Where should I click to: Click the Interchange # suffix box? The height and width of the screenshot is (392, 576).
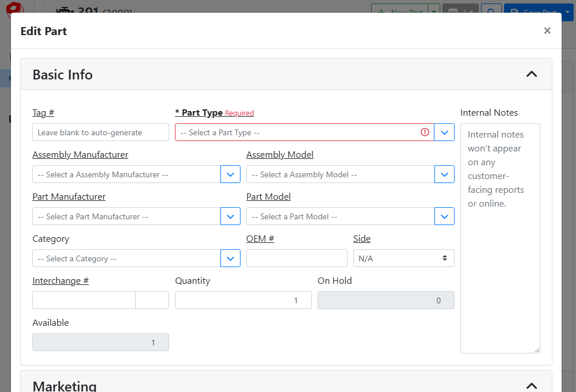coord(152,300)
